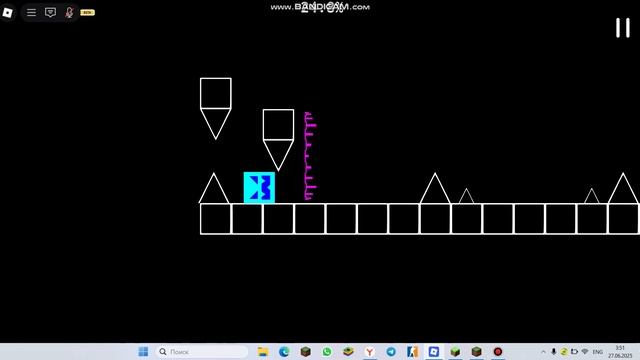The width and height of the screenshot is (640, 360).
Task: Open File Explorer from the taskbar
Action: point(263,351)
